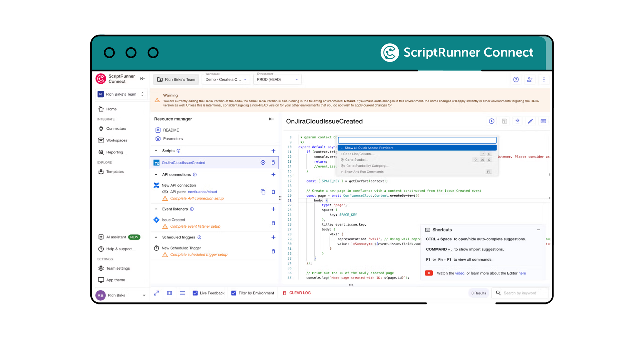Click the CLEAR LOG button
644x338 pixels.
[297, 293]
